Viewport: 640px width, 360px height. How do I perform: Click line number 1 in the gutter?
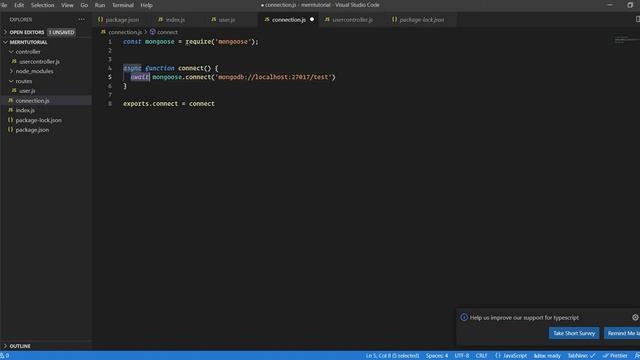(x=110, y=42)
